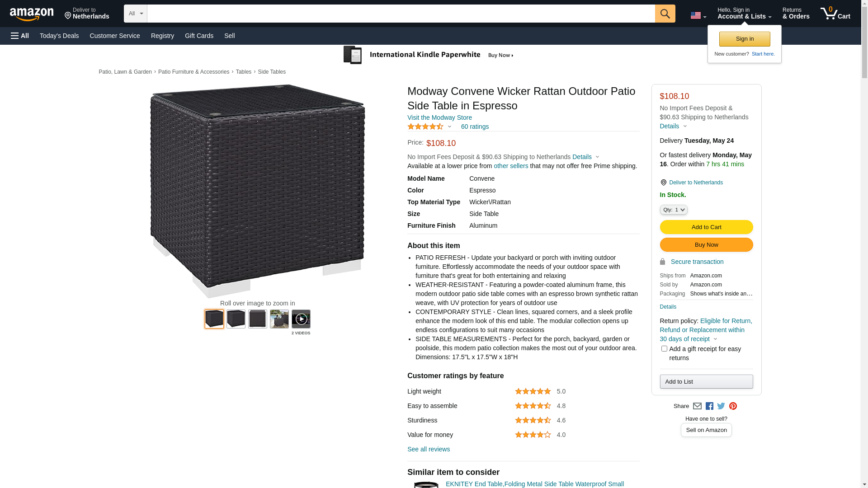Share this product on Twitter
868x488 pixels.
tap(721, 406)
